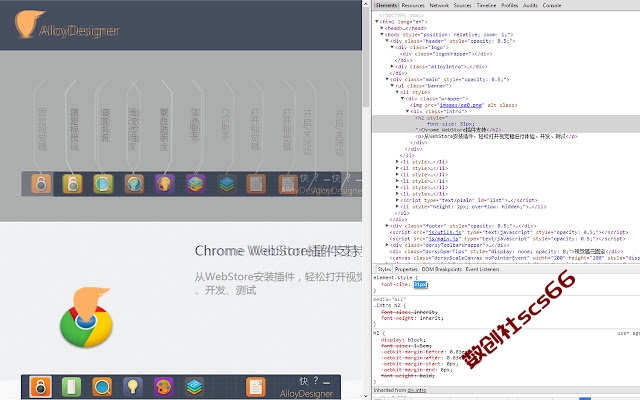The width and height of the screenshot is (640, 400).
Task: Select the highlighted h2 style element row
Action: (x=506, y=124)
